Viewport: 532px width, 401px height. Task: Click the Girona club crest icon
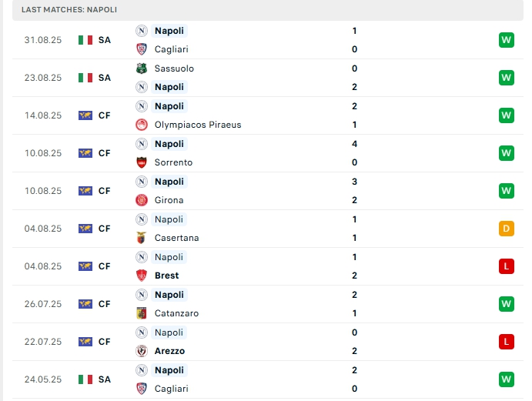click(142, 200)
